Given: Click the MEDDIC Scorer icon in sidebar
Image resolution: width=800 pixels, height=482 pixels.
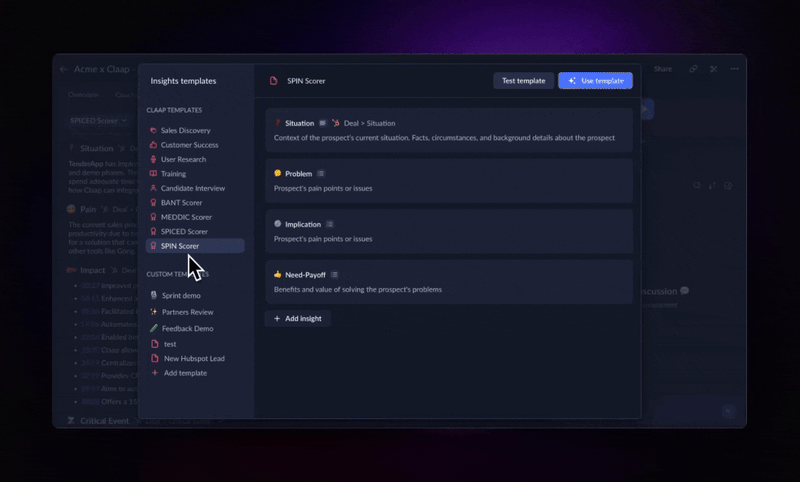Looking at the screenshot, I should pos(153,217).
